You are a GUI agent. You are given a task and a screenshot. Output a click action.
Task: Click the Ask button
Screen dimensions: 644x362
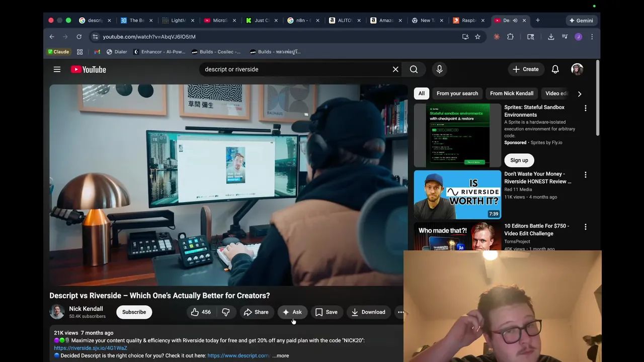[292, 312]
